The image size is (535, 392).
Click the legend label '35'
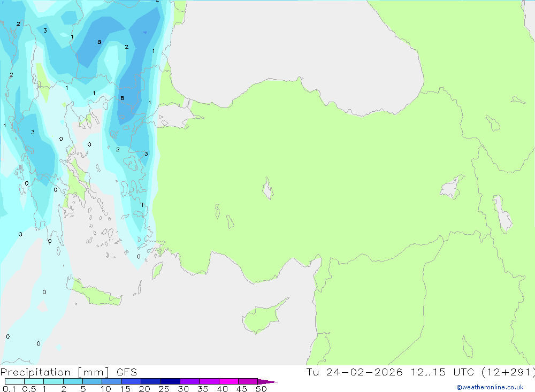click(203, 389)
